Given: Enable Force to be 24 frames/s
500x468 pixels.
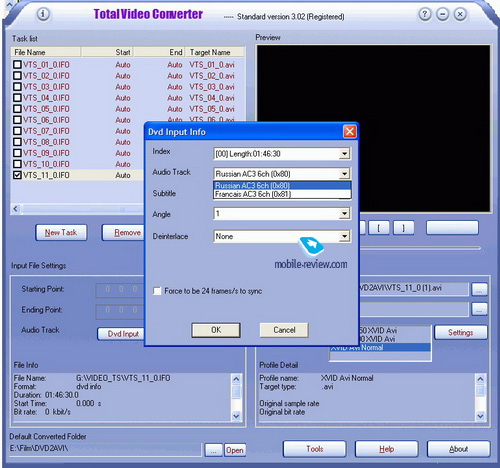Looking at the screenshot, I should coord(157,291).
